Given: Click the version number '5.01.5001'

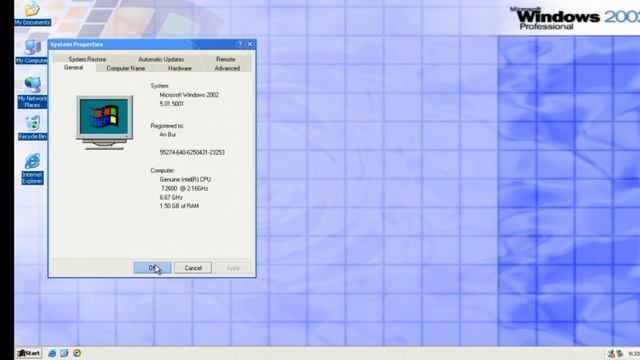Looking at the screenshot, I should 171,104.
